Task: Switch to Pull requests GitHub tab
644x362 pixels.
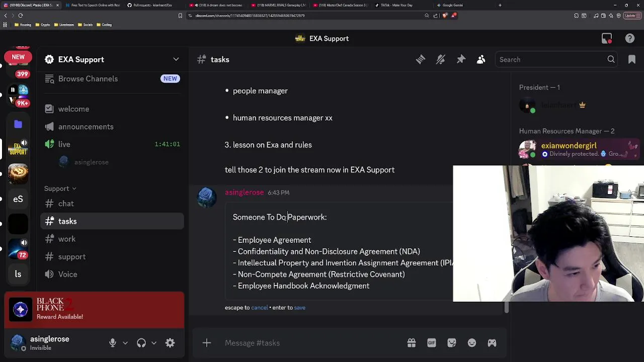Action: (152, 5)
